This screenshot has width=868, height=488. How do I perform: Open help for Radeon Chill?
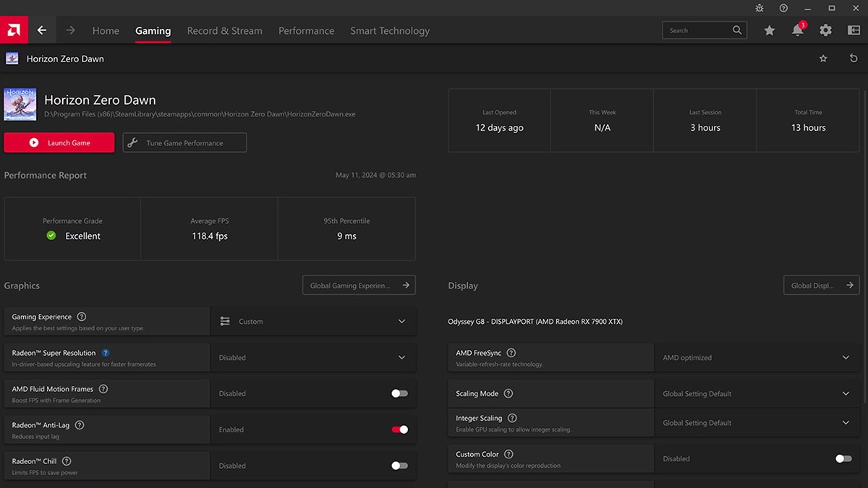point(67,461)
